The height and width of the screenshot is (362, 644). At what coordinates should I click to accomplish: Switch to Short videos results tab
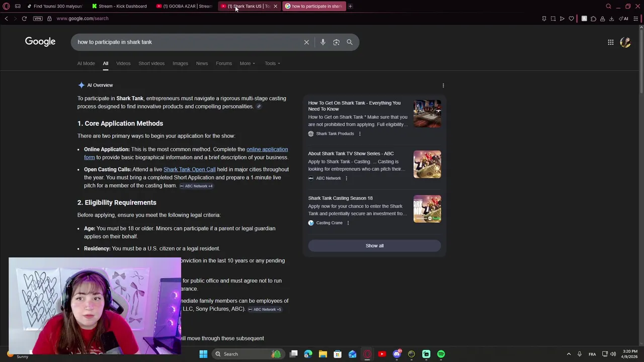pyautogui.click(x=151, y=63)
